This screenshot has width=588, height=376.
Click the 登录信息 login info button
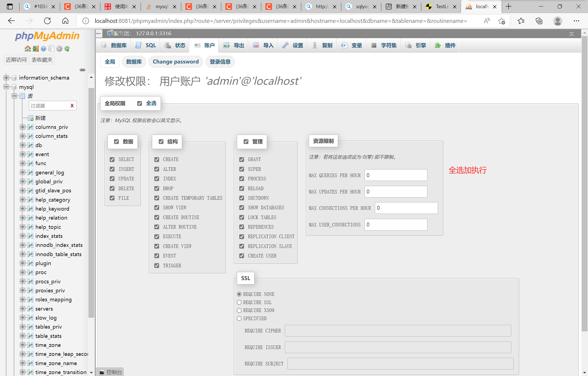pos(220,62)
